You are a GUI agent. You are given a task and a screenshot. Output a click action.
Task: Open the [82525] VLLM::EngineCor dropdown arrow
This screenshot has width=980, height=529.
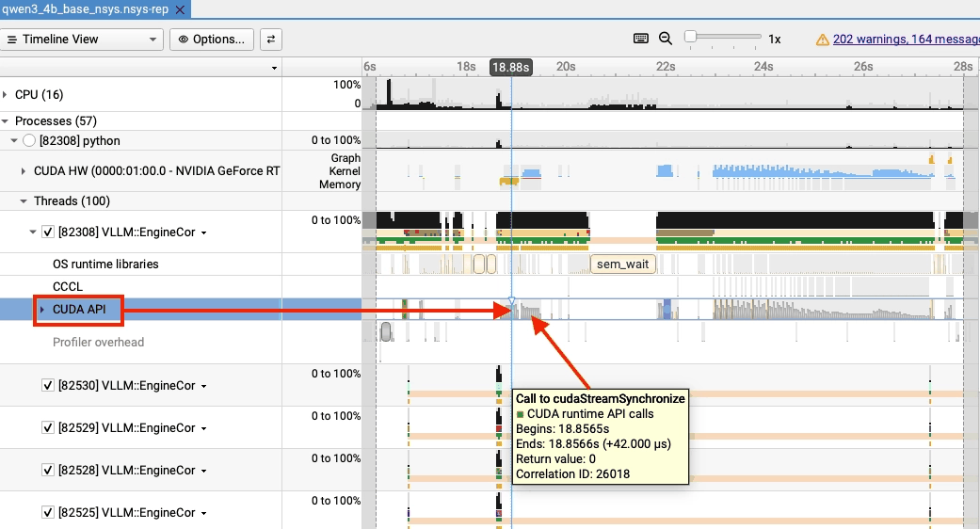[203, 513]
